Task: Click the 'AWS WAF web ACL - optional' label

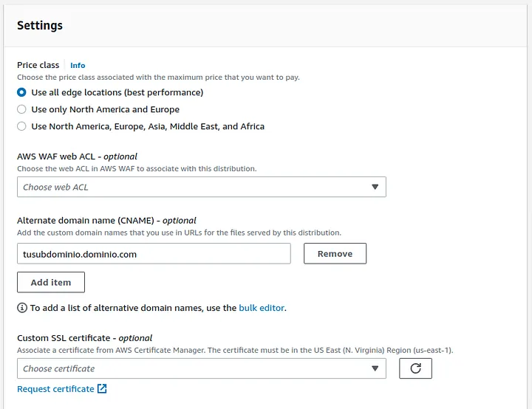Action: tap(77, 157)
